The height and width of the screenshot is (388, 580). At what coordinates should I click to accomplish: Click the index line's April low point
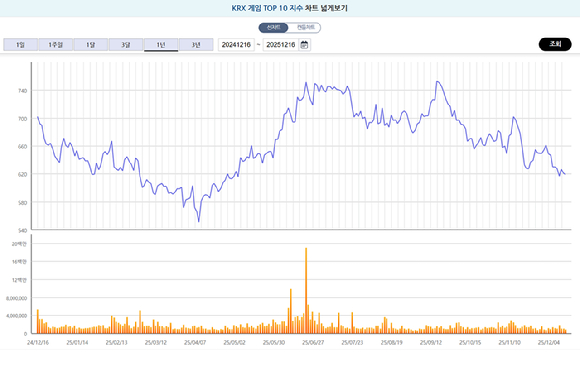pos(199,221)
